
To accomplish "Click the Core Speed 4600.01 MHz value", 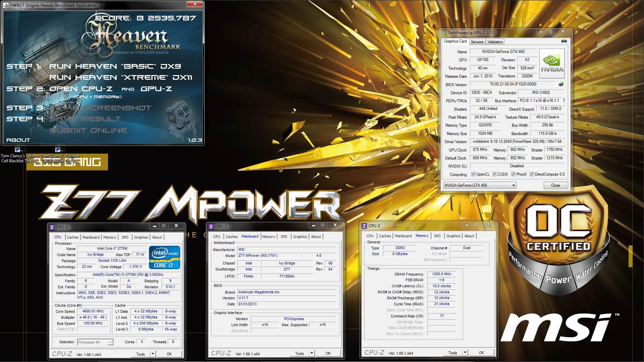I will click(93, 311).
